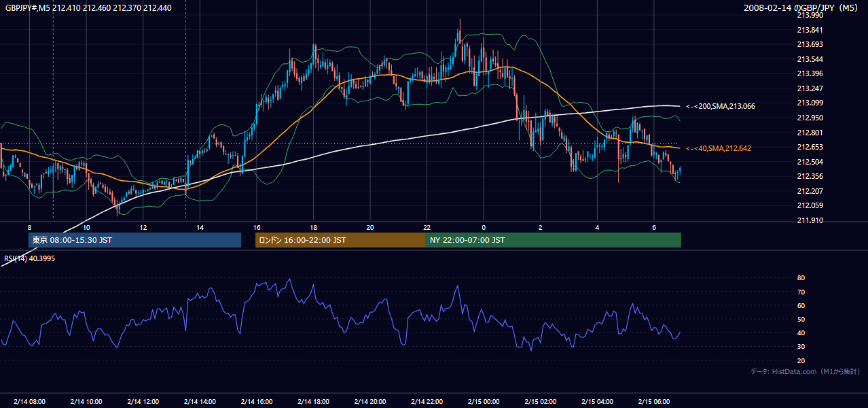Image resolution: width=868 pixels, height=408 pixels.
Task: Click the HistData.com data source credit
Action: click(x=806, y=371)
